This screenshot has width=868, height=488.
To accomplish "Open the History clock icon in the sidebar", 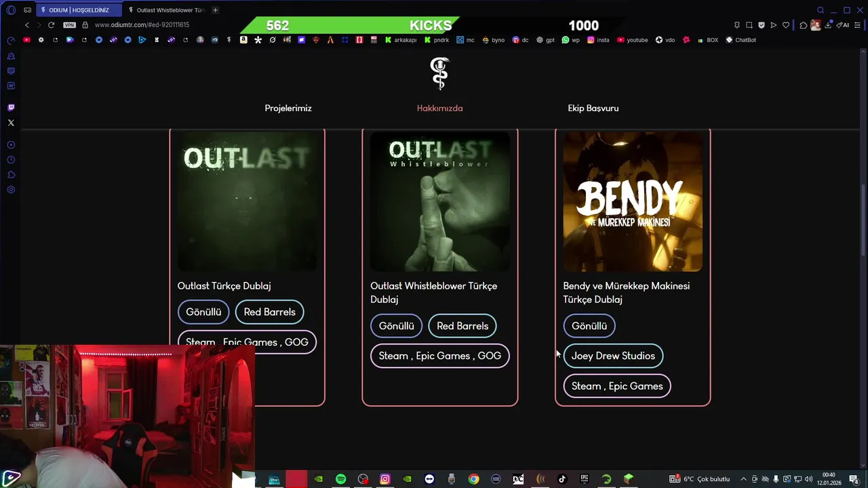I will [x=11, y=160].
